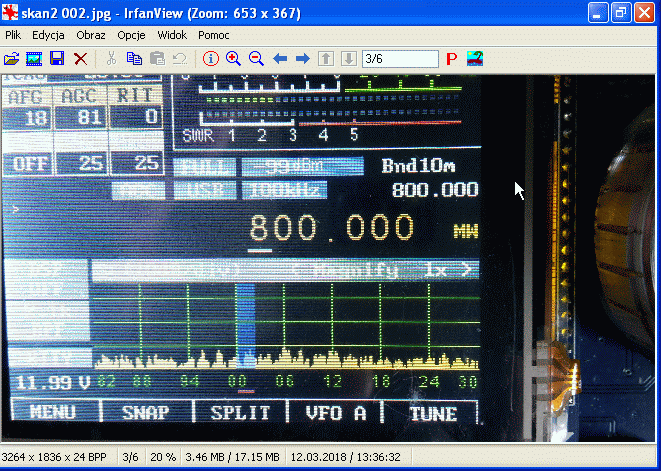Click the About IrfanView icon in toolbar

(474, 59)
